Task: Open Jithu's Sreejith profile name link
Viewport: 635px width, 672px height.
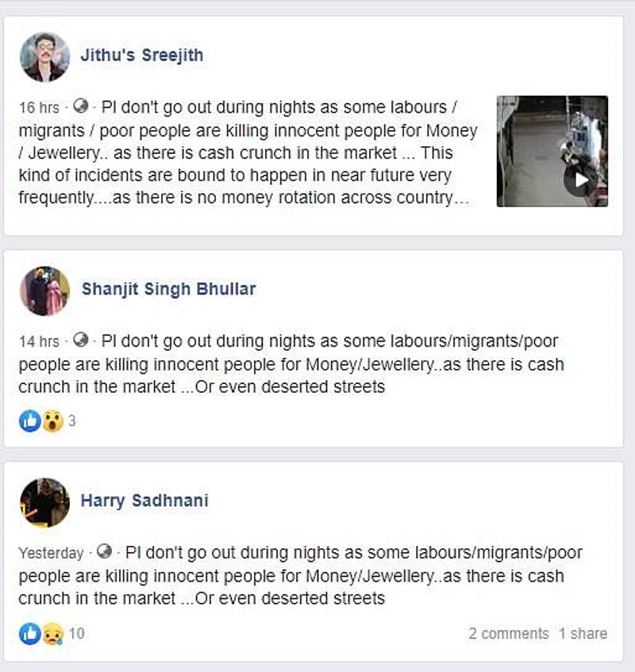Action: pyautogui.click(x=142, y=56)
